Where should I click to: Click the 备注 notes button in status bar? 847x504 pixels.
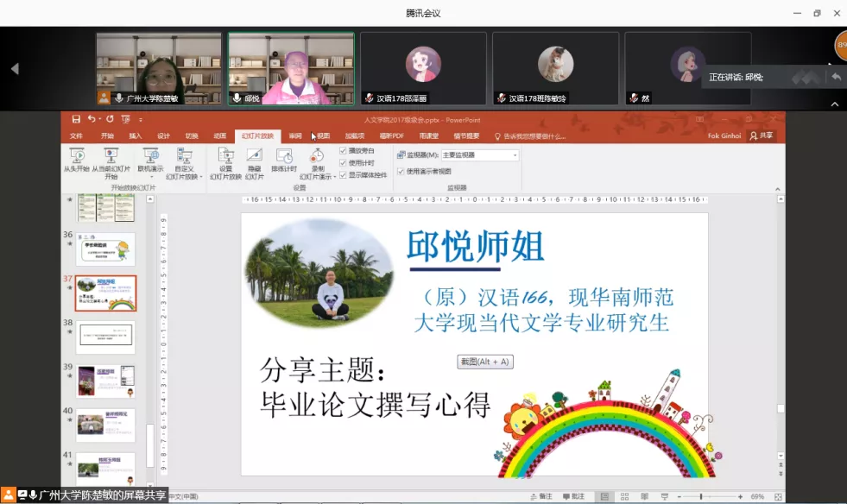[x=541, y=497]
